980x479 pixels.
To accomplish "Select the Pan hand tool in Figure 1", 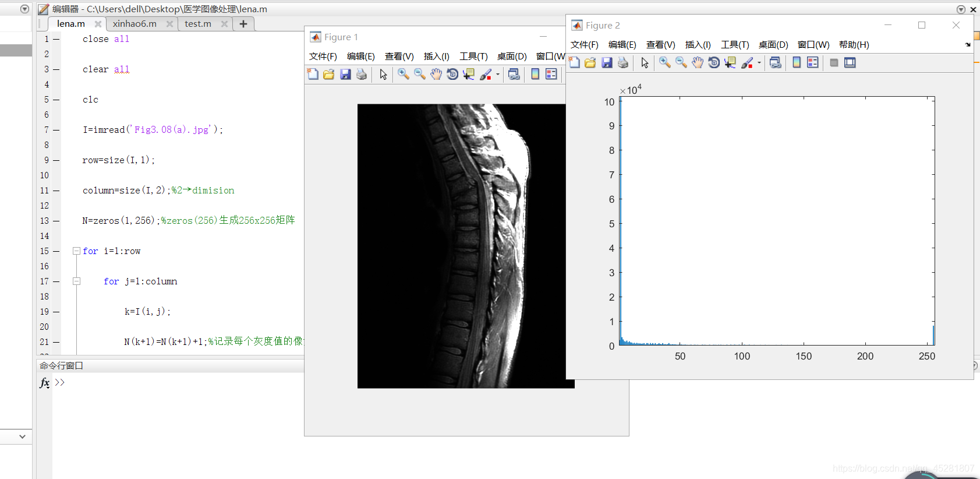I will (436, 74).
